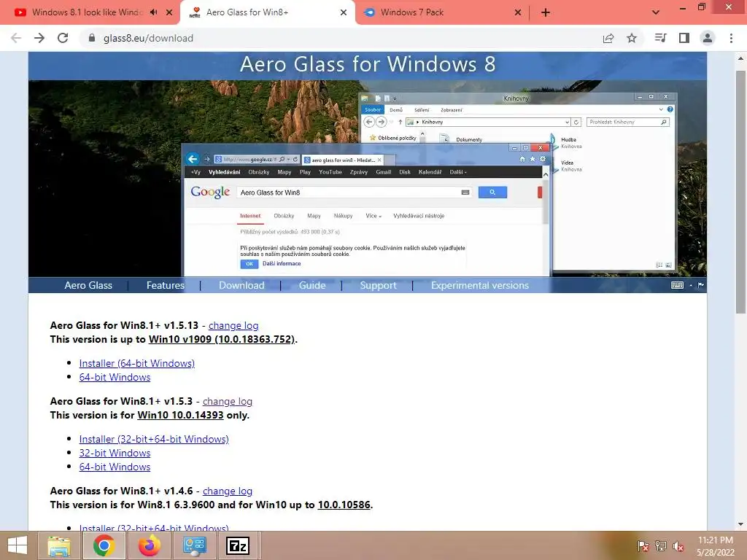Close the YouTube Windows 8.1 tab
Viewport: 747px width, 560px height.
coord(169,12)
